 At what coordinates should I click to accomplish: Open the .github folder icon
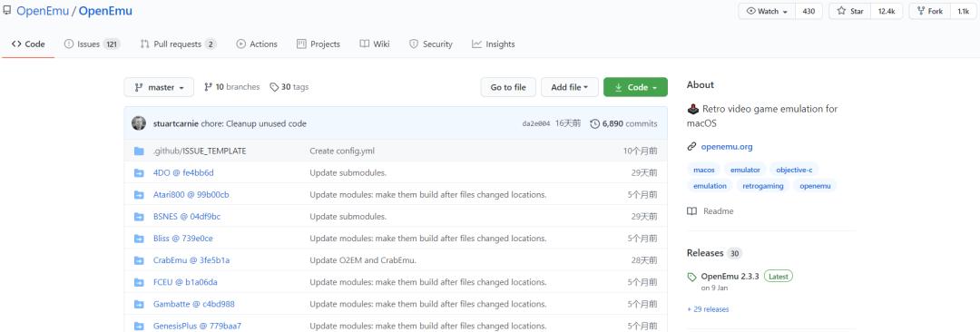[139, 151]
